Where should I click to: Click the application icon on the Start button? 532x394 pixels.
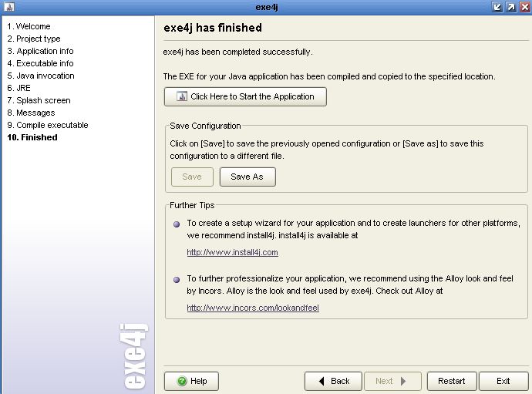pos(181,96)
